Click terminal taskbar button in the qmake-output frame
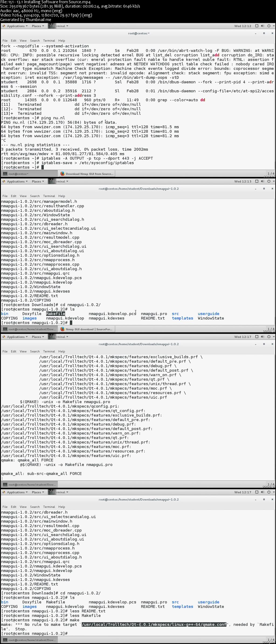This screenshot has height=644, width=276. (x=30, y=485)
